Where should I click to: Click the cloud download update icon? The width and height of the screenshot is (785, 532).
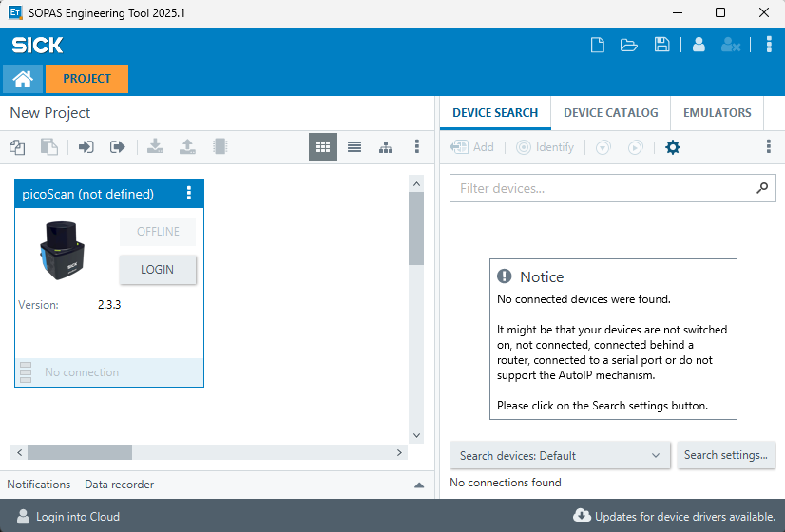[x=582, y=516]
